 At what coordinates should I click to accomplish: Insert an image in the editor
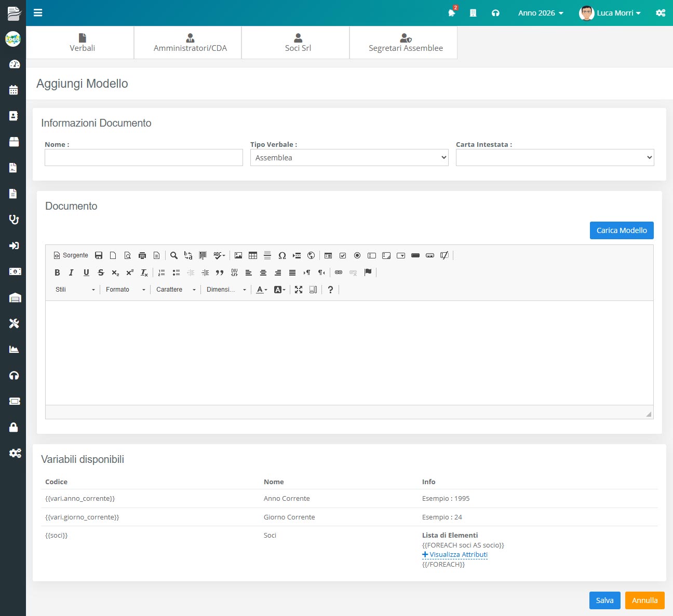pyautogui.click(x=238, y=255)
